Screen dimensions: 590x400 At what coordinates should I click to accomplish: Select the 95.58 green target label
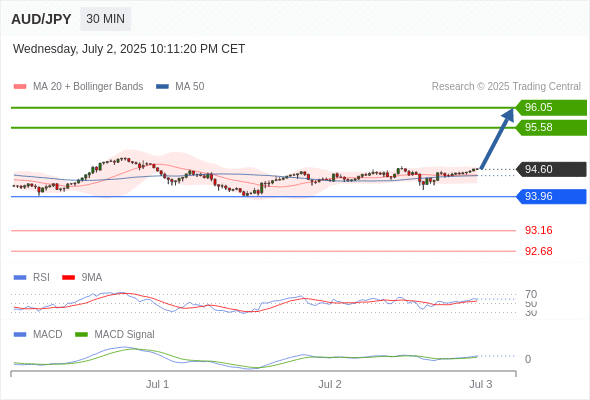[x=550, y=128]
